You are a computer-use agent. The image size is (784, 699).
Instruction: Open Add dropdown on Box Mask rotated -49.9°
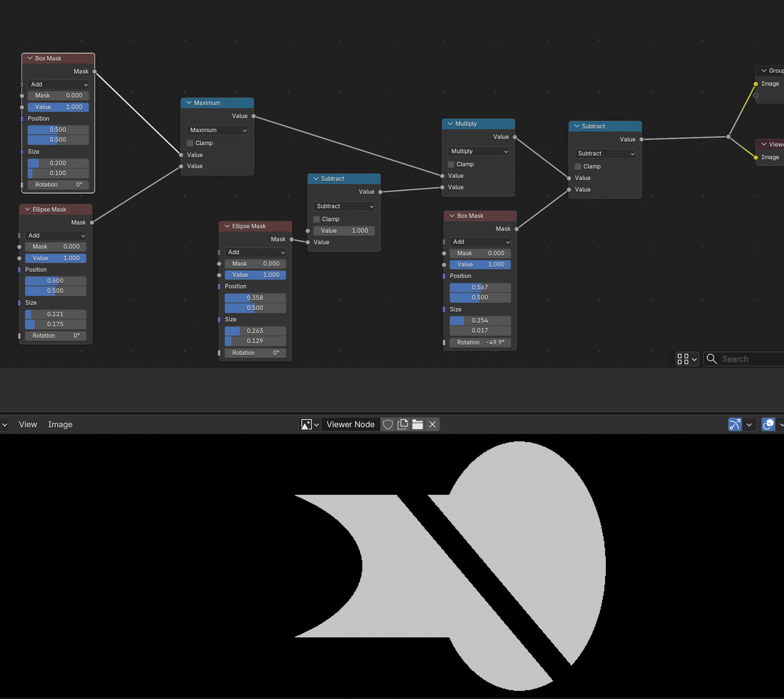point(480,242)
